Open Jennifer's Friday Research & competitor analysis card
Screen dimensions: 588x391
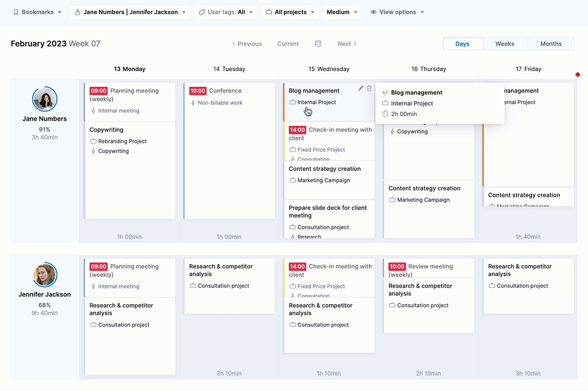528,286
